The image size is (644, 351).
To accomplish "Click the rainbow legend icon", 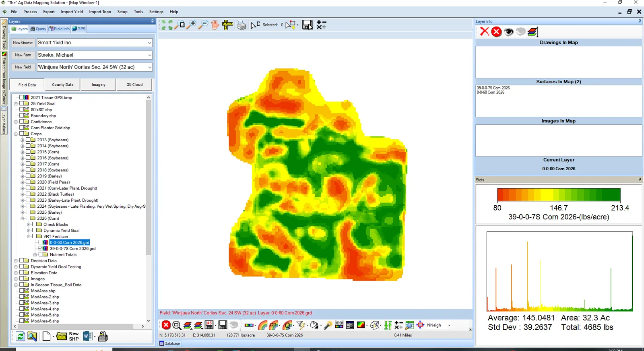I will pyautogui.click(x=262, y=325).
